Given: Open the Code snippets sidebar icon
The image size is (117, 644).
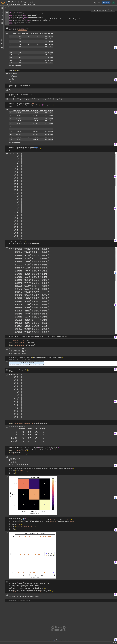Looking at the screenshot, I should [x=2, y=40].
